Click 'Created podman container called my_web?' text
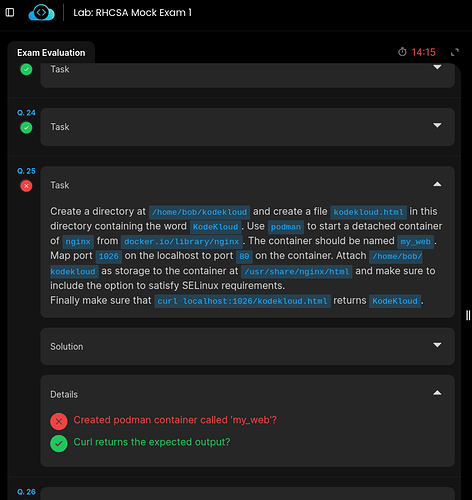The image size is (472, 500). [x=175, y=420]
